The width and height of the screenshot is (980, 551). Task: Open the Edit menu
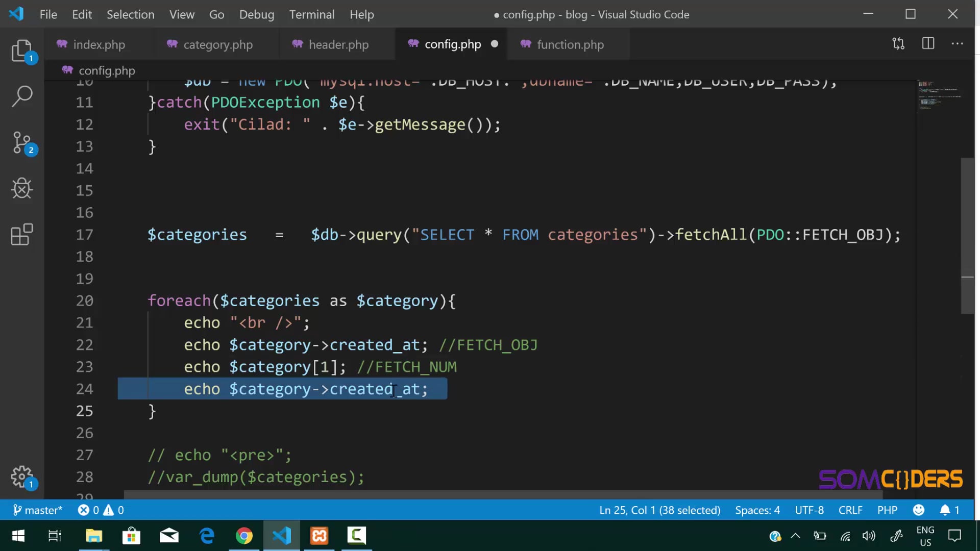82,14
